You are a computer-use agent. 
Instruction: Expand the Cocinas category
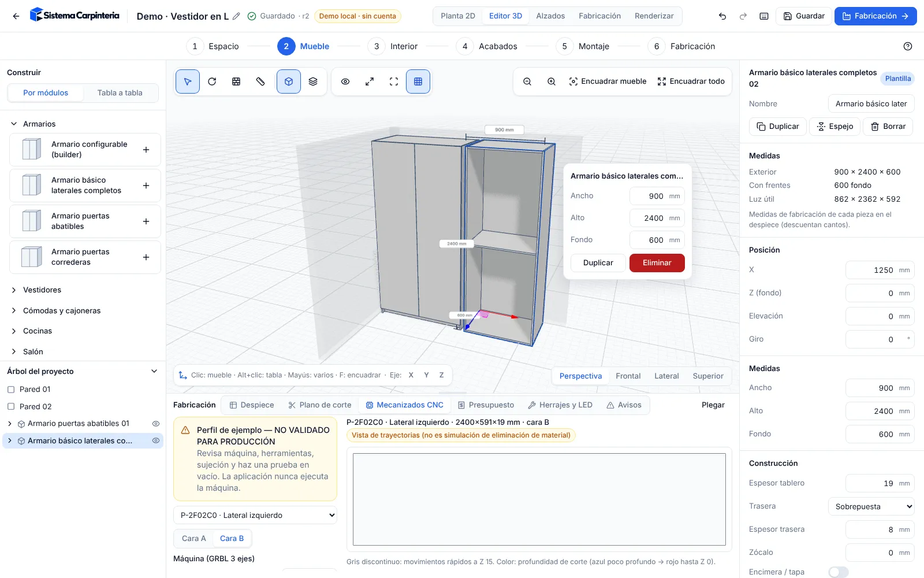tap(14, 331)
